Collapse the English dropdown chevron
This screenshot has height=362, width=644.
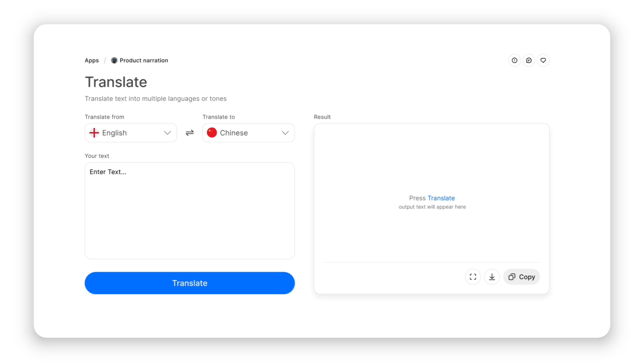167,133
